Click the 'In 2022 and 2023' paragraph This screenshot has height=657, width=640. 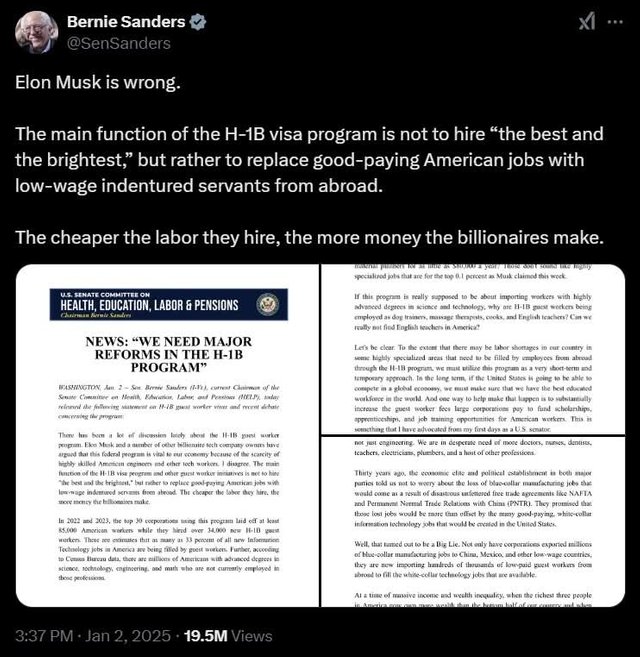[168, 549]
